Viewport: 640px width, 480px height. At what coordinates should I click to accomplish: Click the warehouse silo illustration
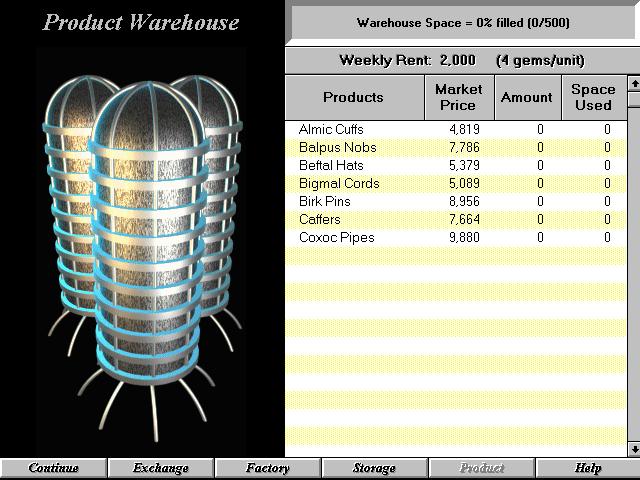tap(143, 257)
